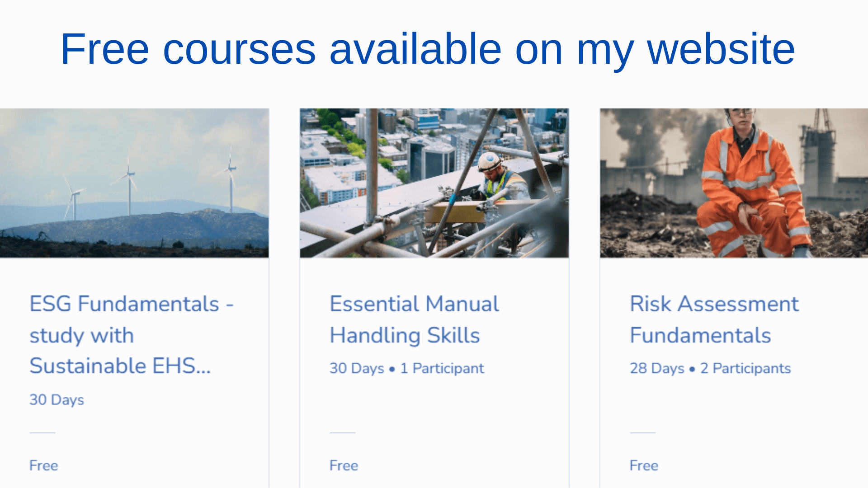The height and width of the screenshot is (488, 868).
Task: Open Risk Assessment Fundamentals course
Action: pos(714,319)
